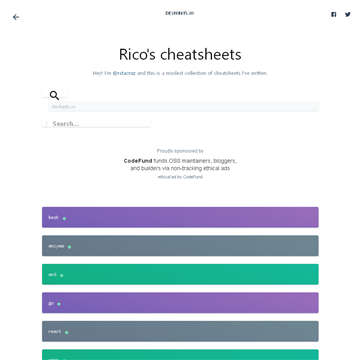This screenshot has height=360, width=360.
Task: Click the green dot beside react
Action: [x=67, y=332]
